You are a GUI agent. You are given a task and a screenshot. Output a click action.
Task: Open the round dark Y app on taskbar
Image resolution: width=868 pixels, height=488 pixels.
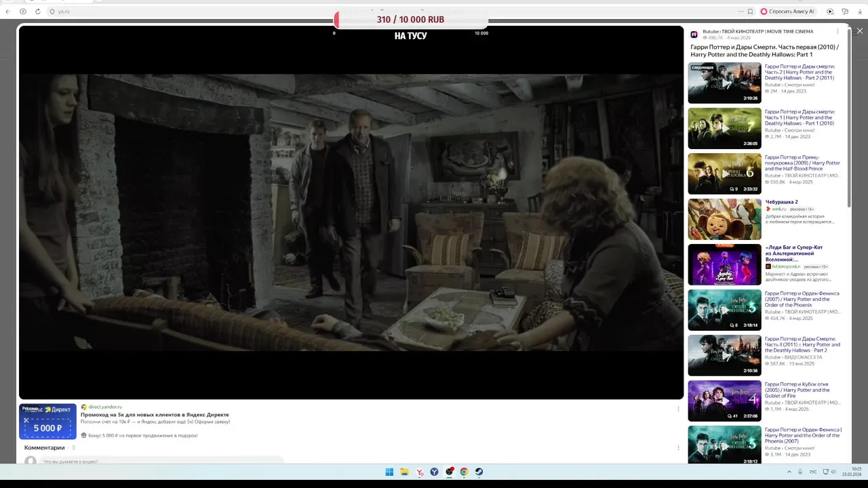coord(435,472)
